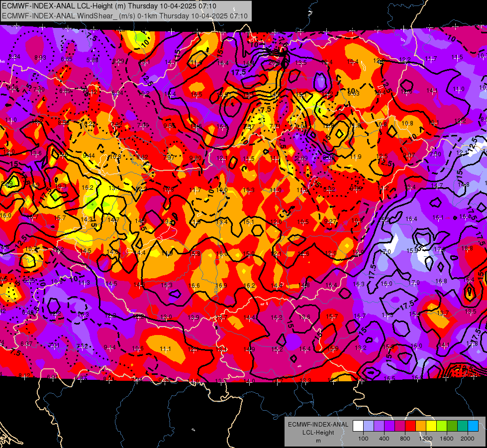Click the 18.8 grid point value
Screen dimensions: 487x448
tap(467, 248)
